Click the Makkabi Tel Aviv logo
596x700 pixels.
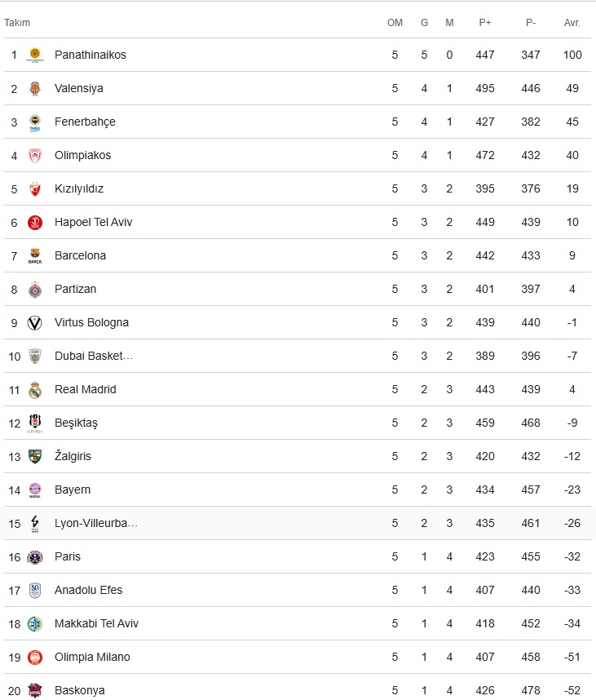pyautogui.click(x=35, y=623)
